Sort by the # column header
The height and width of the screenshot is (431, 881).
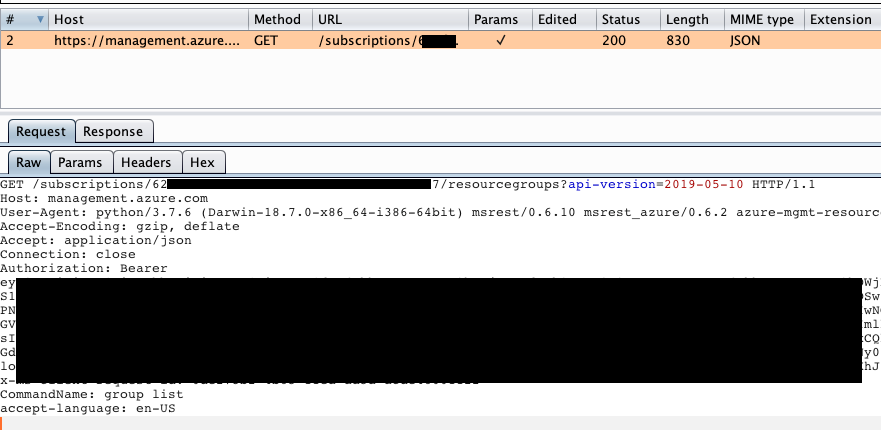[25, 20]
